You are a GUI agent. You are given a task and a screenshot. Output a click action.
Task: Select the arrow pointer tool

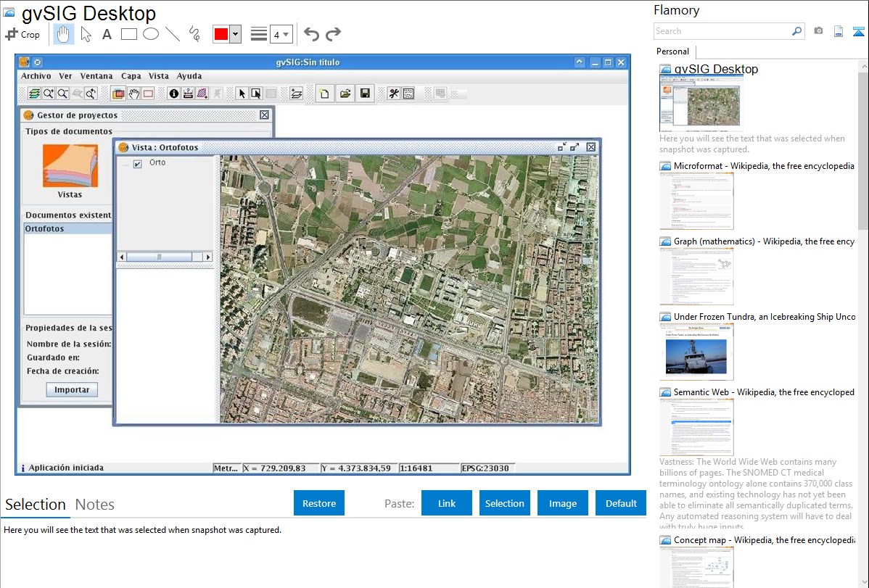pos(86,34)
